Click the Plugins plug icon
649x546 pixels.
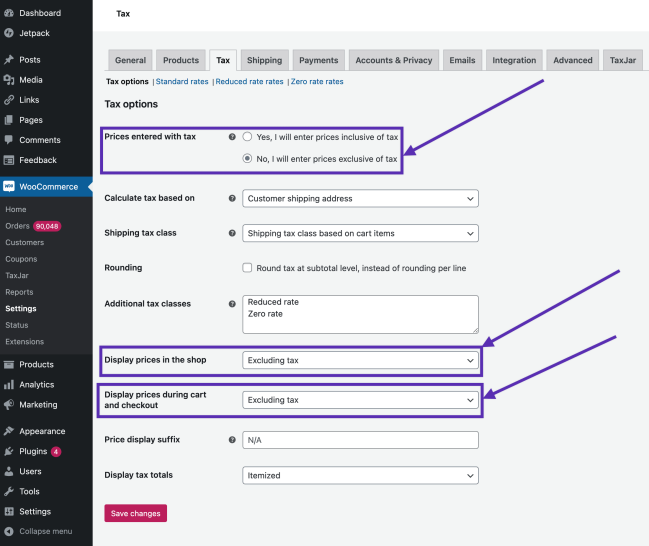point(9,451)
